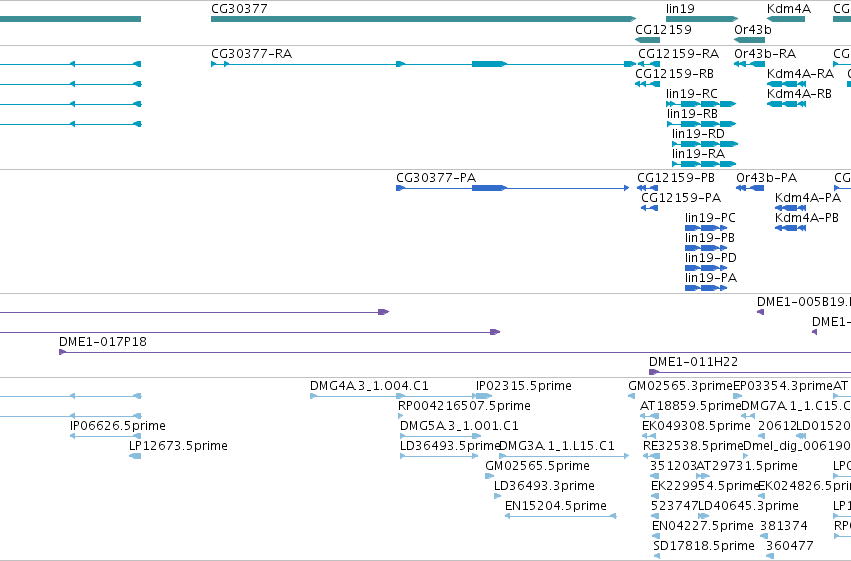Click the Or43b-PA protein label
The width and height of the screenshot is (851, 561).
[766, 178]
